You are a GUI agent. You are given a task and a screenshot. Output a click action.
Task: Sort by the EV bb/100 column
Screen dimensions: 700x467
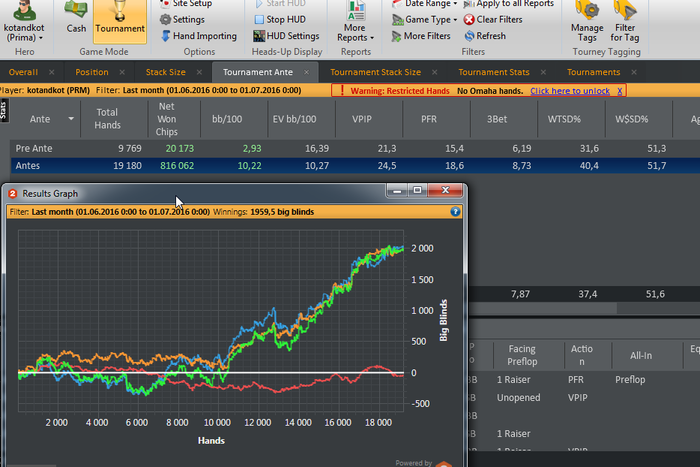[x=294, y=119]
